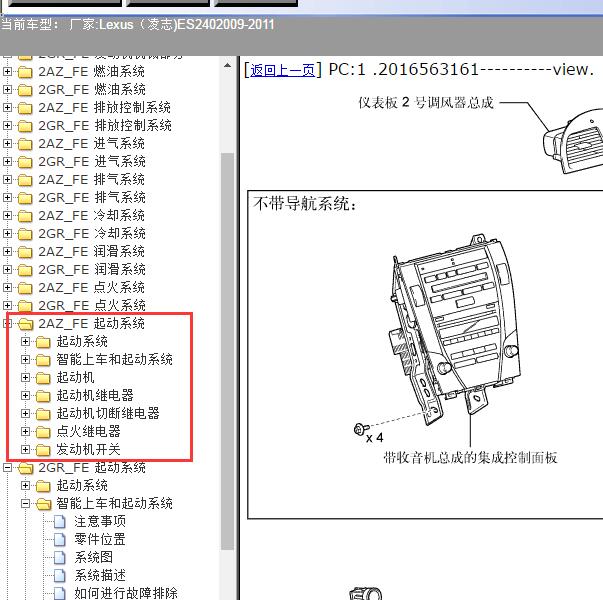Expand 2GR_FE 排放控制系统 node
The image size is (603, 600).
click(7, 126)
